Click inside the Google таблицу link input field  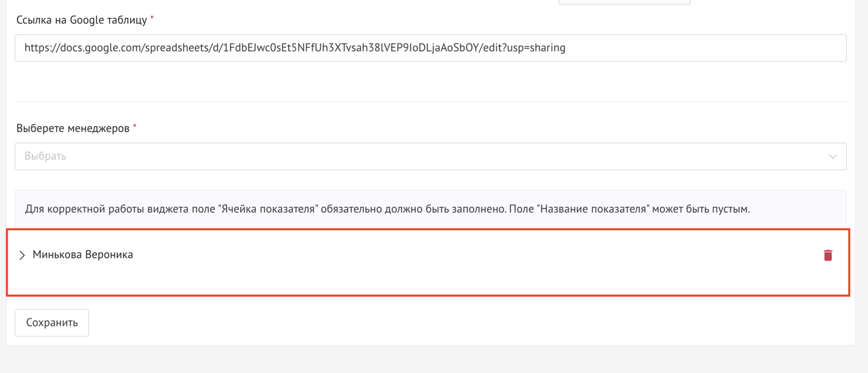tap(413, 48)
